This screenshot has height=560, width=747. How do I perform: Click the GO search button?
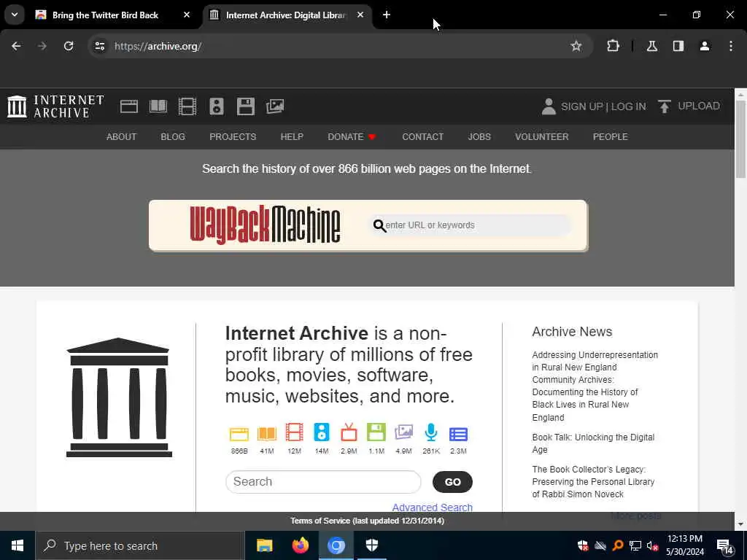click(x=452, y=482)
